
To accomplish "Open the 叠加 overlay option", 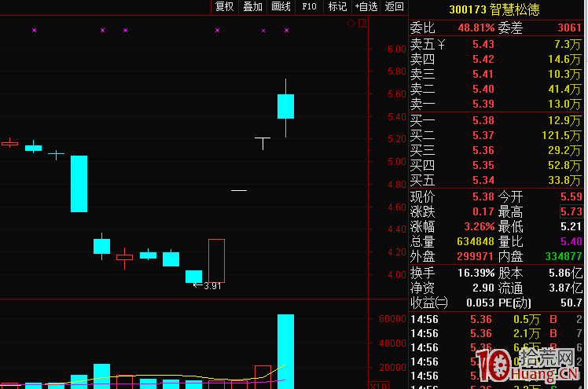I will click(x=252, y=7).
